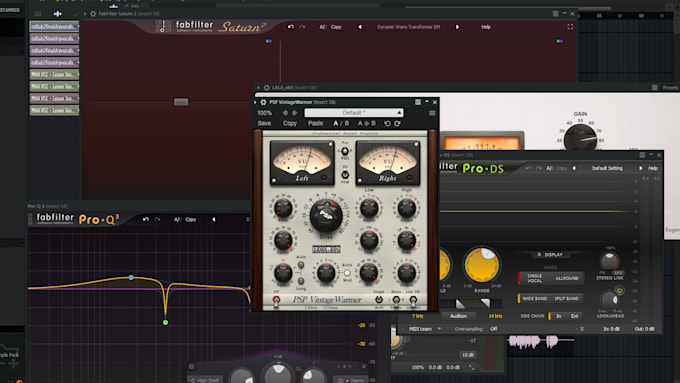Screen dimensions: 680x383
Task: Select next preset arrow in PSP VintageWarmer
Action: [294, 113]
